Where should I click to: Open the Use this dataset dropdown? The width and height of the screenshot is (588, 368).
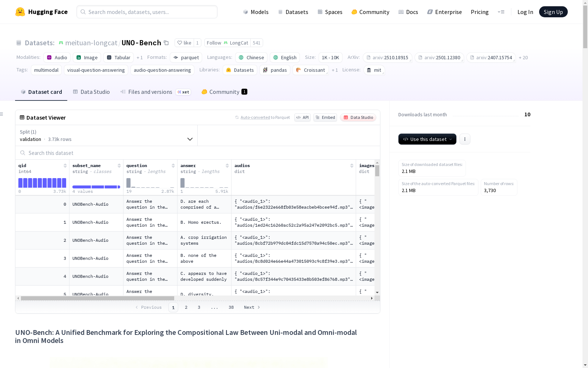[x=427, y=139]
